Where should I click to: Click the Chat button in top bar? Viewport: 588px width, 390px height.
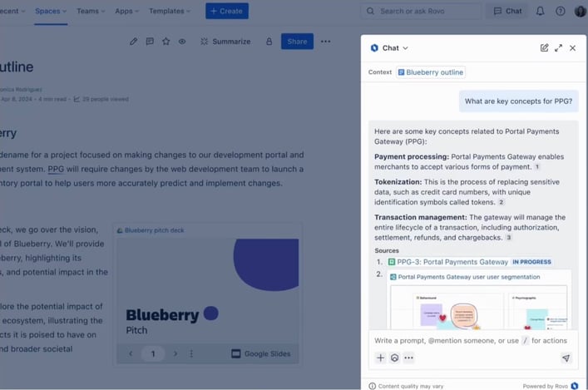(507, 12)
